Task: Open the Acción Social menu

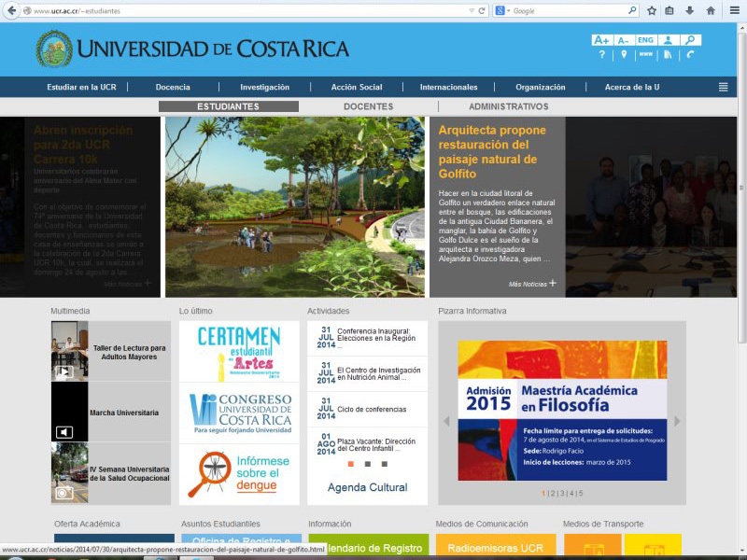Action: click(x=357, y=87)
